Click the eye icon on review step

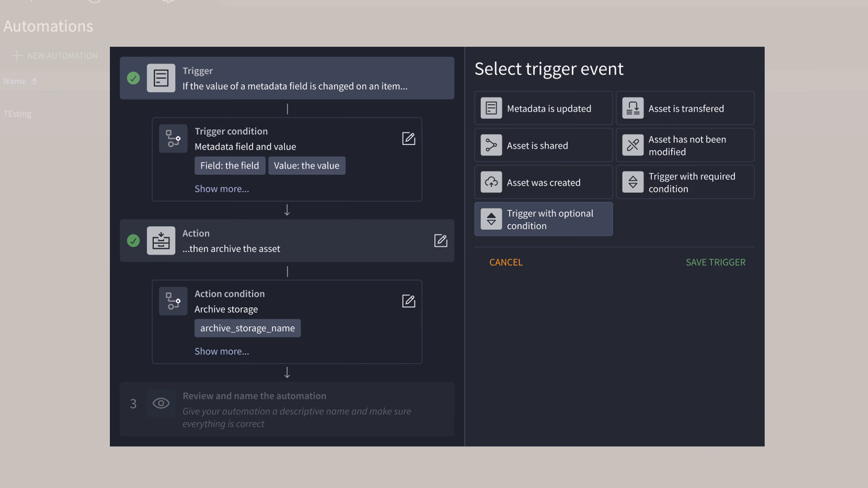coord(161,403)
